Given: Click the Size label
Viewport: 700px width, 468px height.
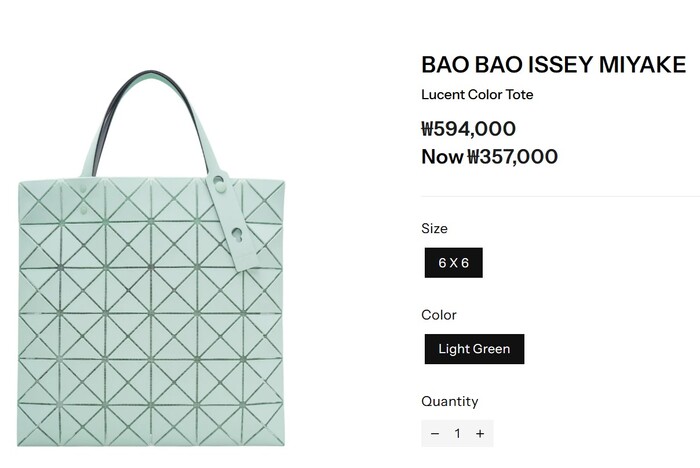Looking at the screenshot, I should point(434,228).
